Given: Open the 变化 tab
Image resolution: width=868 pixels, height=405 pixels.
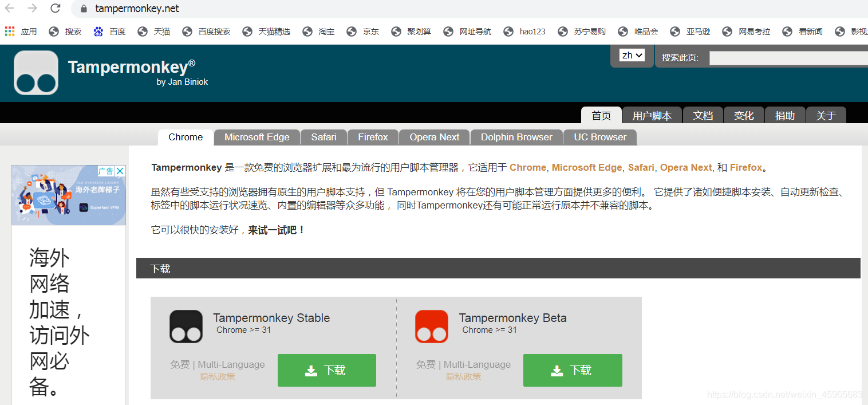Looking at the screenshot, I should [x=744, y=115].
